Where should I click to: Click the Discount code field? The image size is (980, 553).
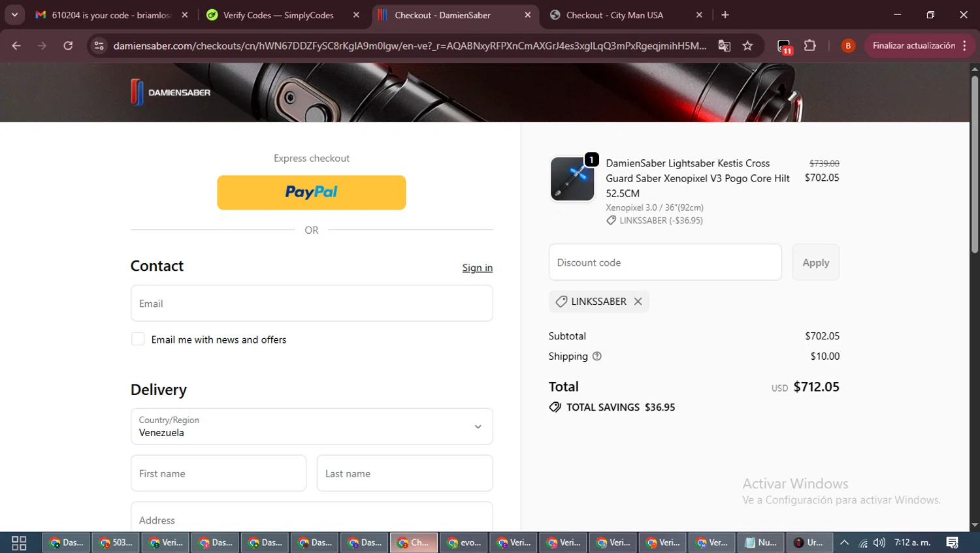(665, 262)
